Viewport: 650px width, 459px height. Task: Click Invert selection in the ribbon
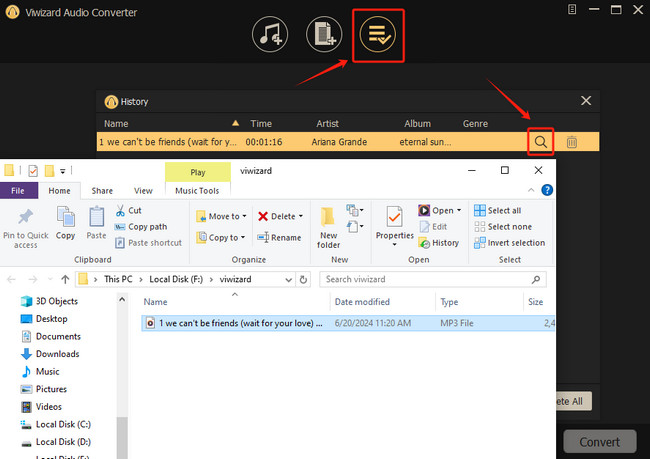(x=509, y=243)
